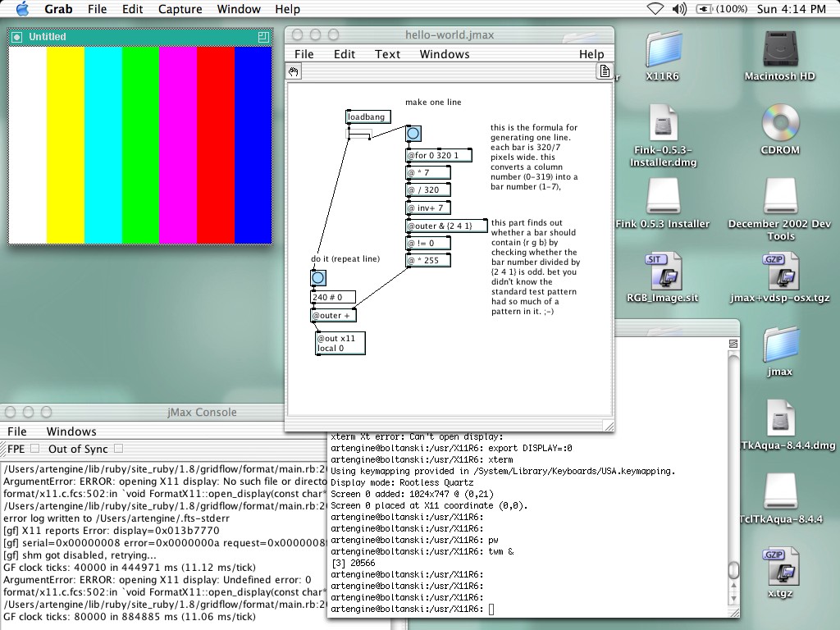Select the '@ / 320' object box
840x630 pixels.
(x=428, y=189)
